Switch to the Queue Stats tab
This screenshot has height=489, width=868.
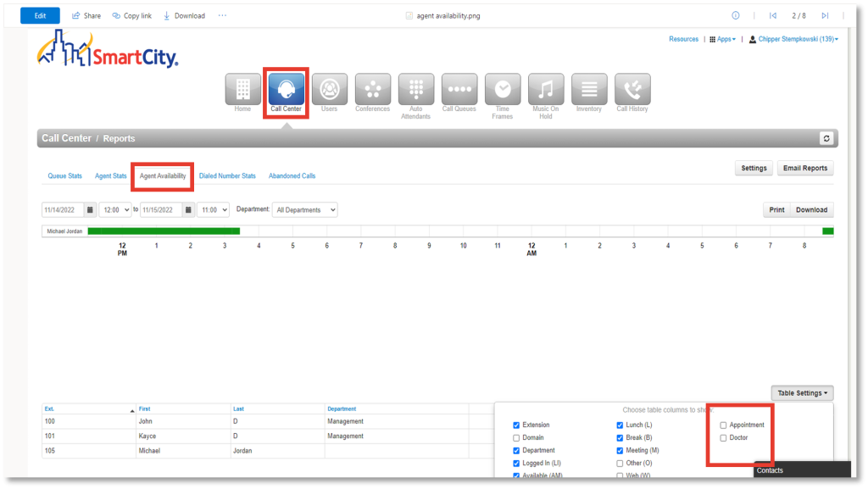pyautogui.click(x=64, y=176)
